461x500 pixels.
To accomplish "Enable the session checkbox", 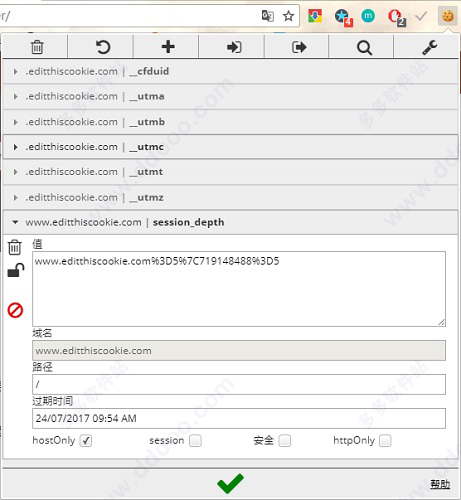I will point(195,441).
